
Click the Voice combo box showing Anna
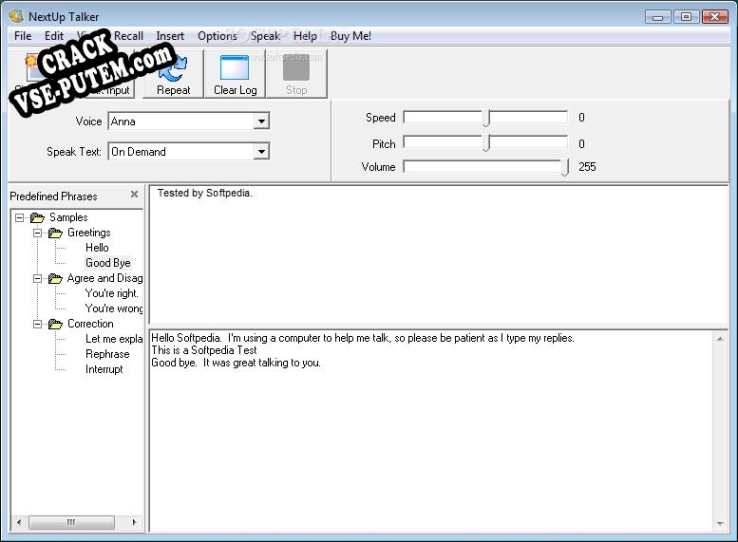189,121
